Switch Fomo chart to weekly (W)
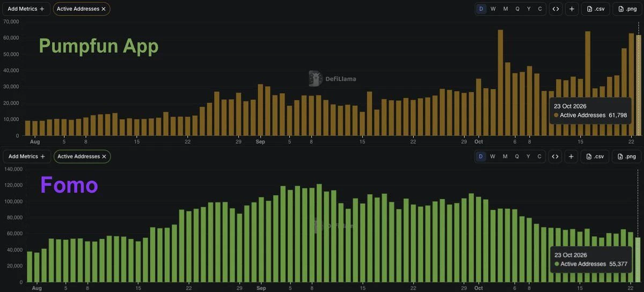The height and width of the screenshot is (292, 644). pos(493,156)
